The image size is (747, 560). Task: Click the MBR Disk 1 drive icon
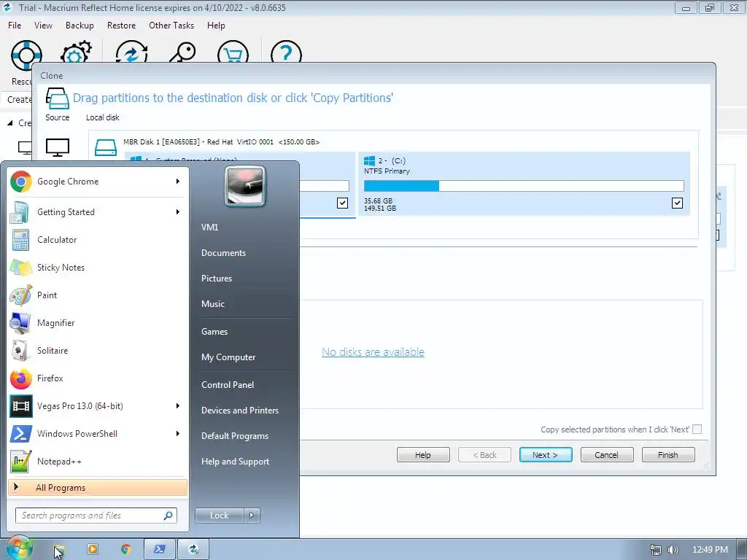click(x=105, y=147)
